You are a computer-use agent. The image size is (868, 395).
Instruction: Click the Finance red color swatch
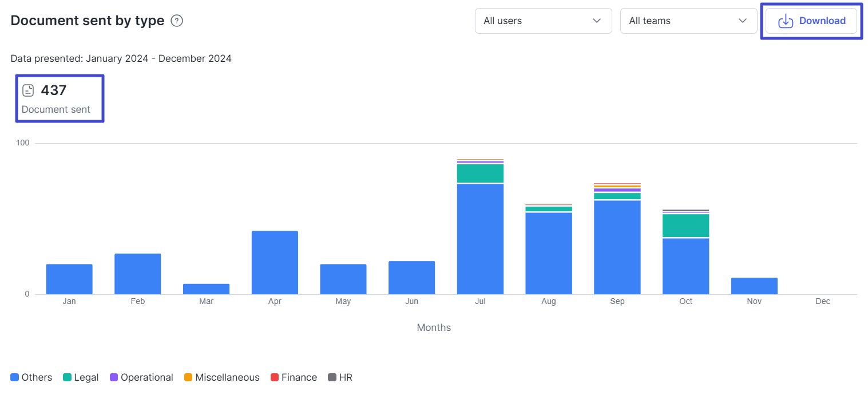(275, 377)
